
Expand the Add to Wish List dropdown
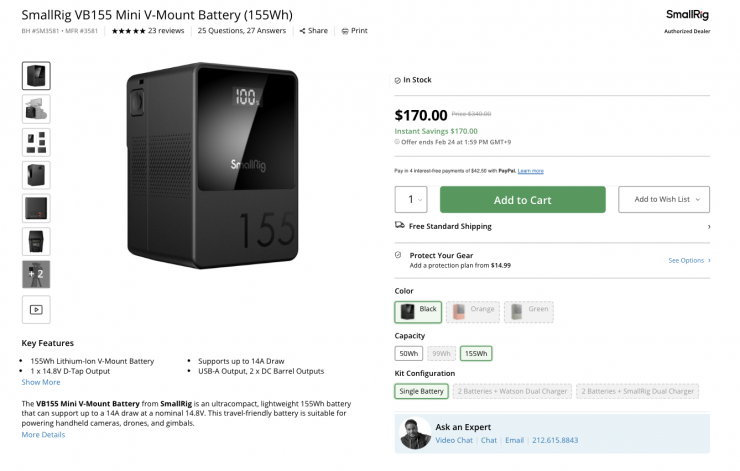point(664,200)
